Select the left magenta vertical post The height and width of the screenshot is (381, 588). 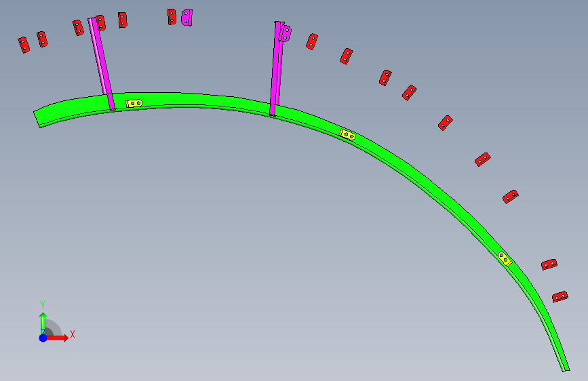[101, 64]
